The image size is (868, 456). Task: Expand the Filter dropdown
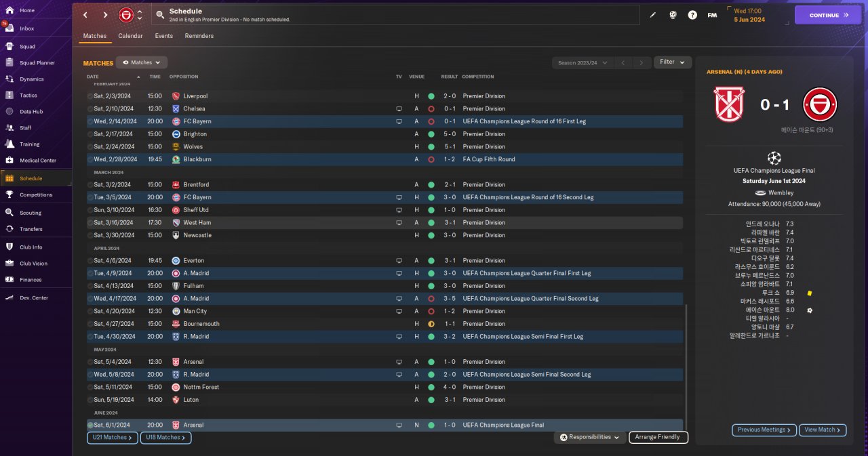[673, 62]
